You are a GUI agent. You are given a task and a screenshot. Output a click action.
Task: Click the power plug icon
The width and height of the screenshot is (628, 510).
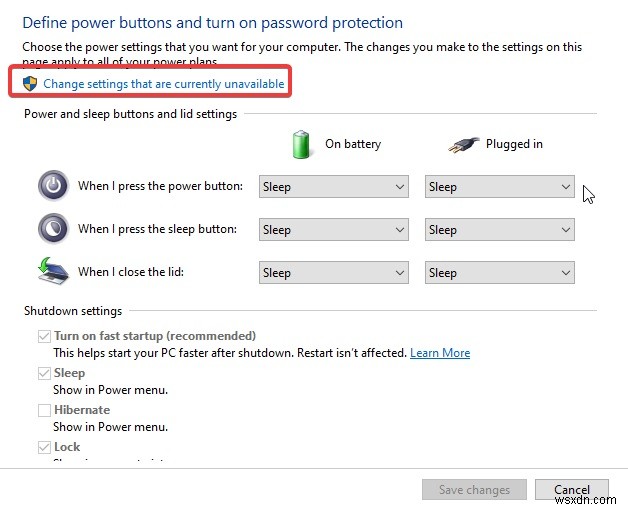pyautogui.click(x=462, y=144)
